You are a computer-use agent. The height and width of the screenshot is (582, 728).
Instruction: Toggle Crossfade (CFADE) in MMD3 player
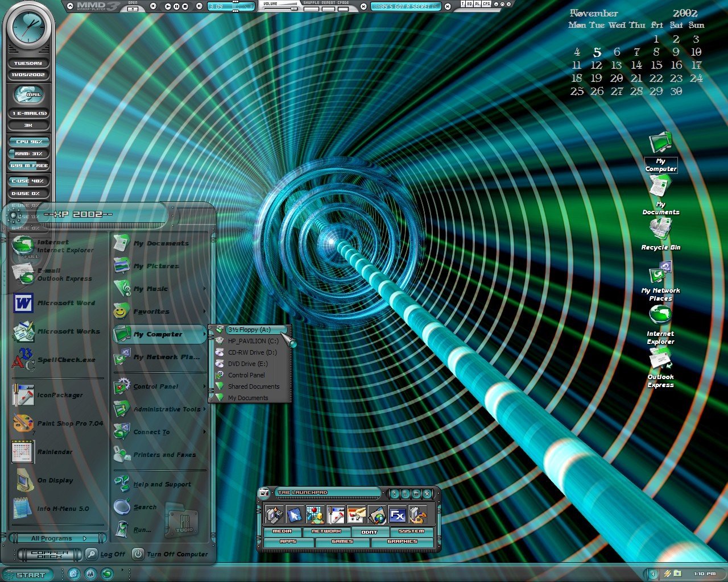click(343, 9)
